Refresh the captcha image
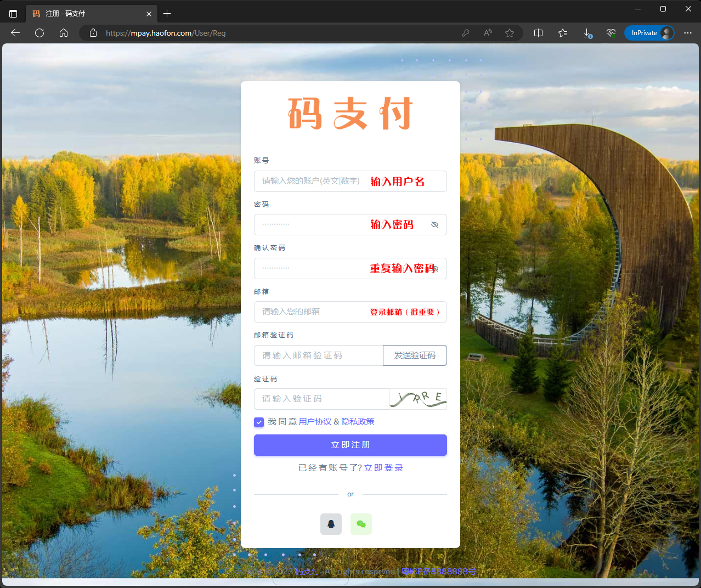701x588 pixels. 418,399
